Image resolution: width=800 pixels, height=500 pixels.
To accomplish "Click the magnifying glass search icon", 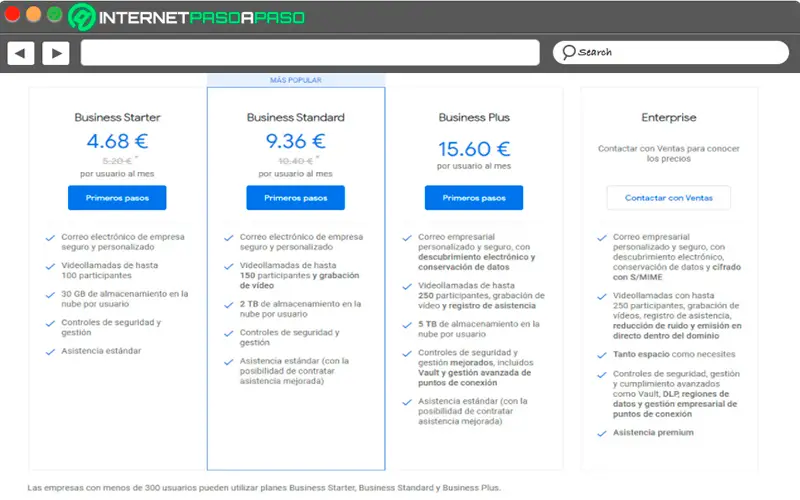I will [568, 52].
